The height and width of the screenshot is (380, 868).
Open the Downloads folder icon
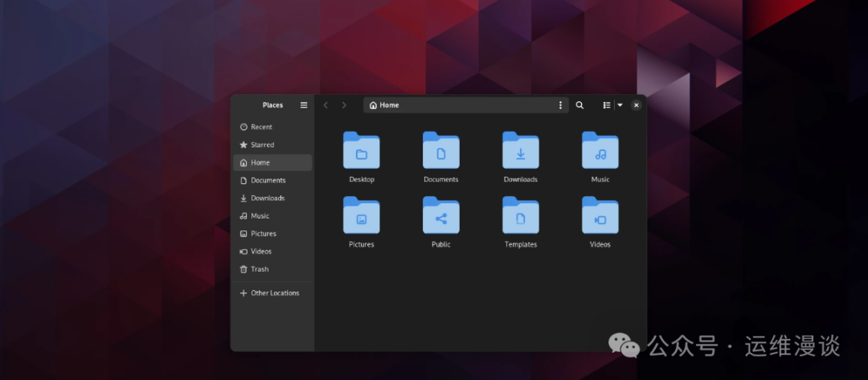[520, 150]
